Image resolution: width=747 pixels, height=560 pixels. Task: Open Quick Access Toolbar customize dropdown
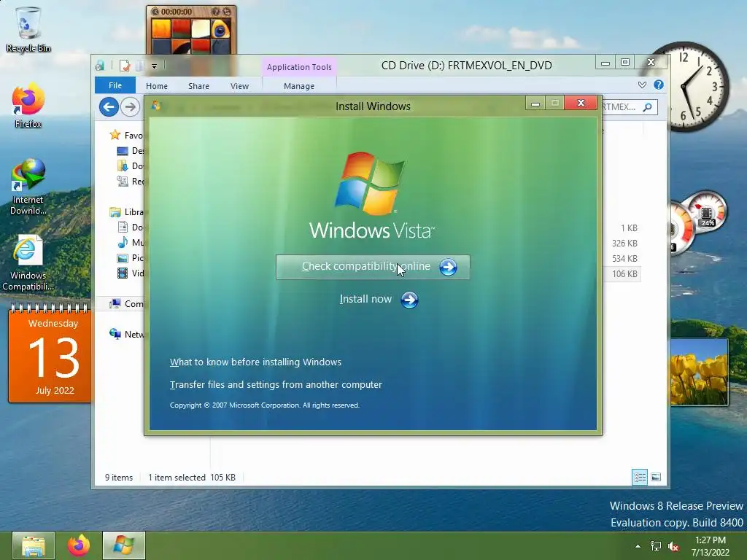tap(155, 66)
